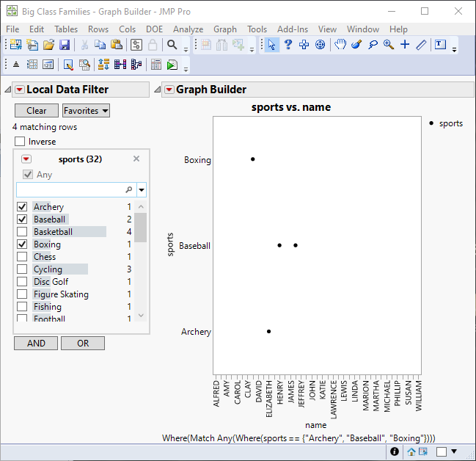Uncheck the Boxing checkbox
Viewport: 476px width, 461px height.
pyautogui.click(x=22, y=244)
